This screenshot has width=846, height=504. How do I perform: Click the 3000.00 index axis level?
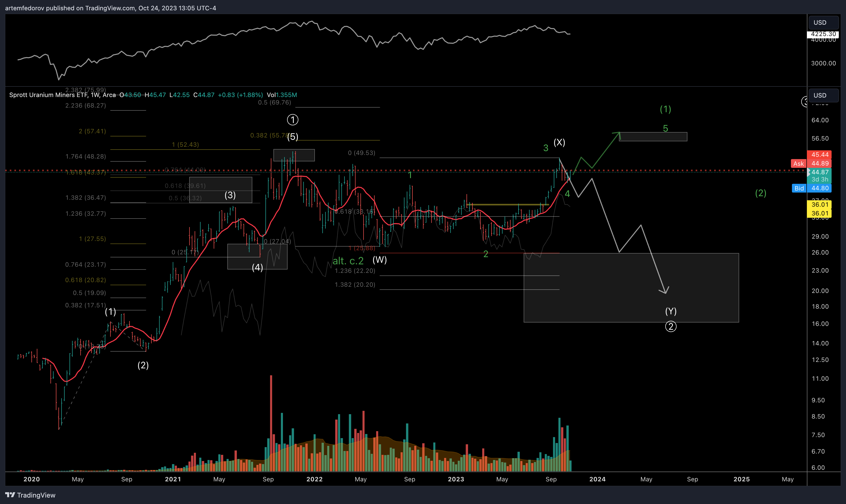pos(823,64)
